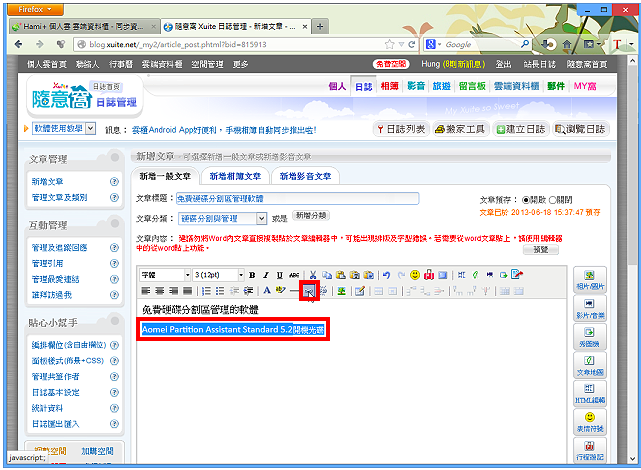Switch to Hami+ browser tab
The width and height of the screenshot is (641, 470).
[83, 27]
